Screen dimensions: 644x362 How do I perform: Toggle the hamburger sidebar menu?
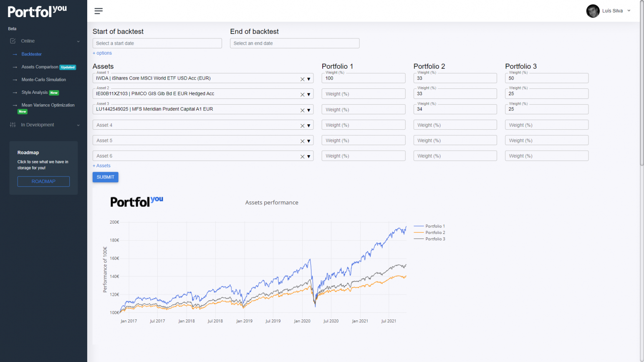[98, 11]
